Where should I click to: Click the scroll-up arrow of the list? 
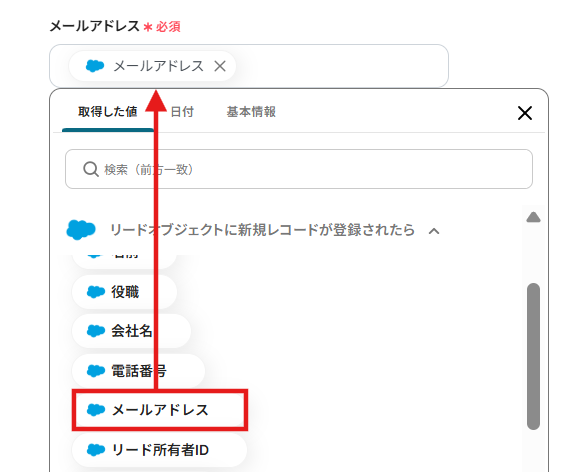(533, 217)
